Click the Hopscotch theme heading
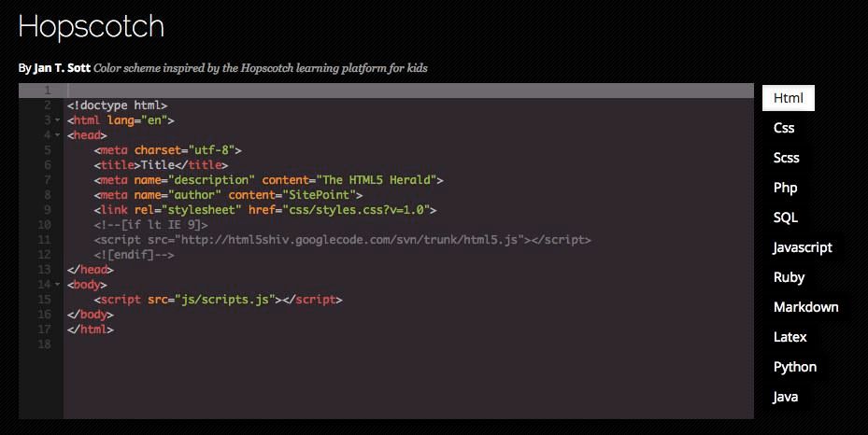The image size is (868, 435). pos(91,26)
